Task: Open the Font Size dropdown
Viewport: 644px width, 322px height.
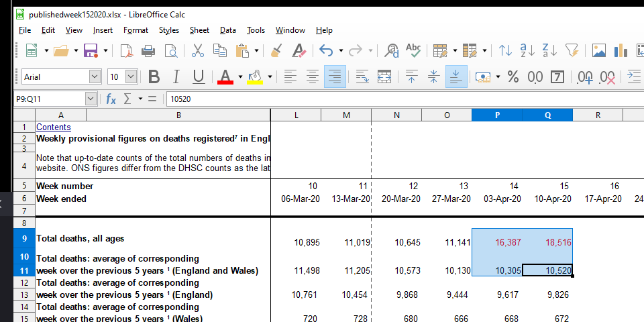Action: (x=131, y=76)
